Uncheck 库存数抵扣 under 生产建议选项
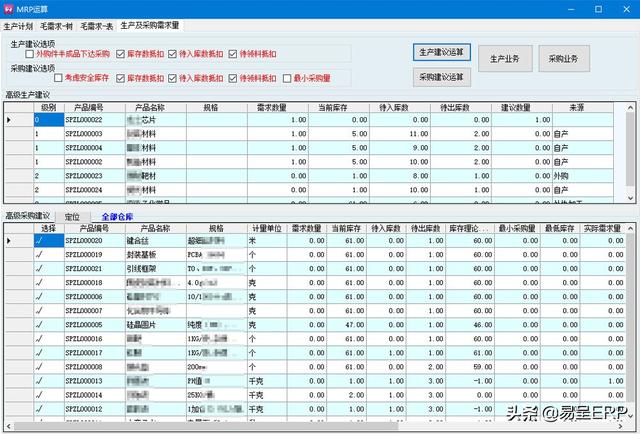This screenshot has height=434, width=640. (121, 54)
